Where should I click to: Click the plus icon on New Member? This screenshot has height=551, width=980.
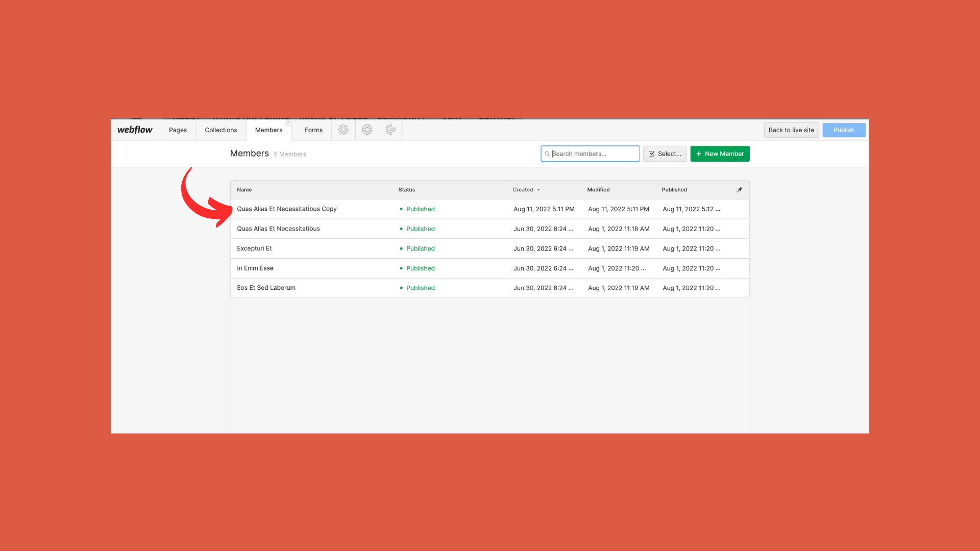[699, 154]
